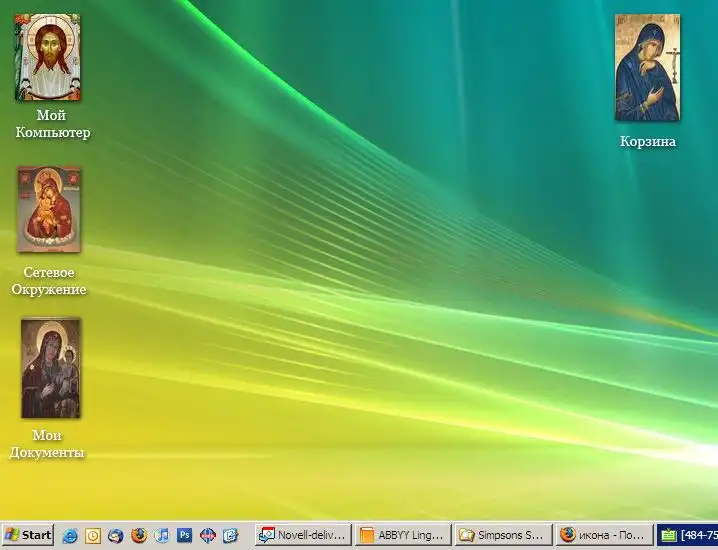This screenshot has width=718, height=550.
Task: Activate the [484-75 taskbar window
Action: click(x=688, y=535)
